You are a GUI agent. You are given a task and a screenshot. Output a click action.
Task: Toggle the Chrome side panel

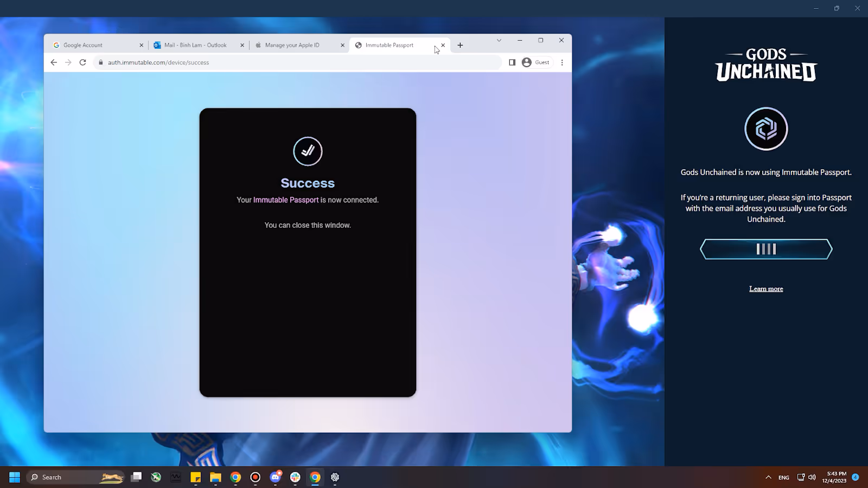(x=512, y=62)
